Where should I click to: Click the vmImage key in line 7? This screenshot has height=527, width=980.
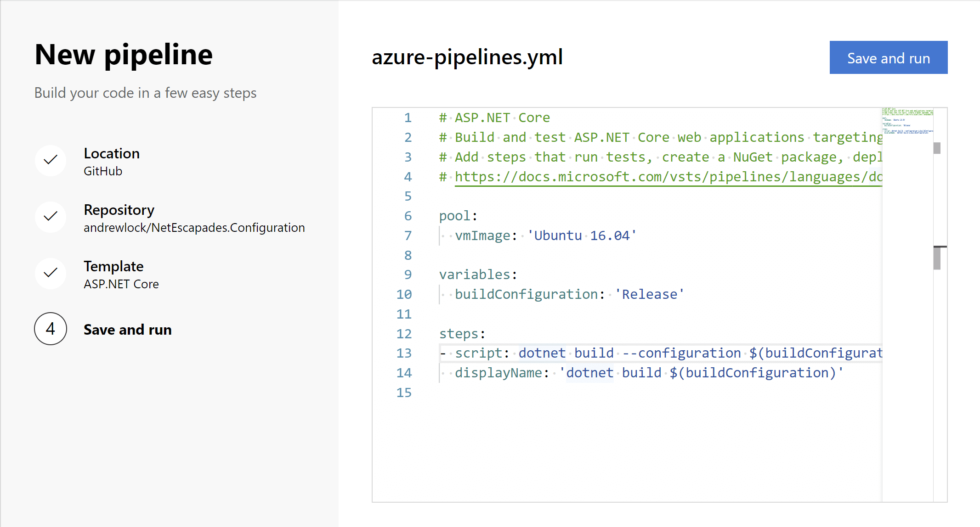(x=482, y=235)
